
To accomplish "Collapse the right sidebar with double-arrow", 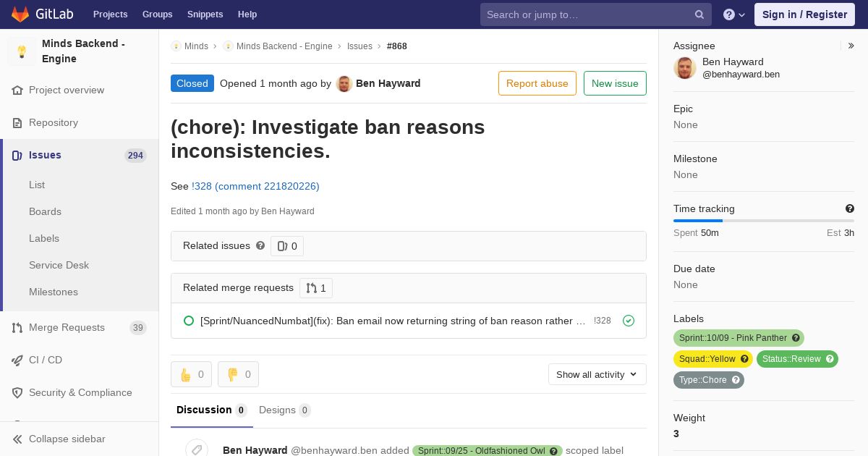I will [851, 46].
